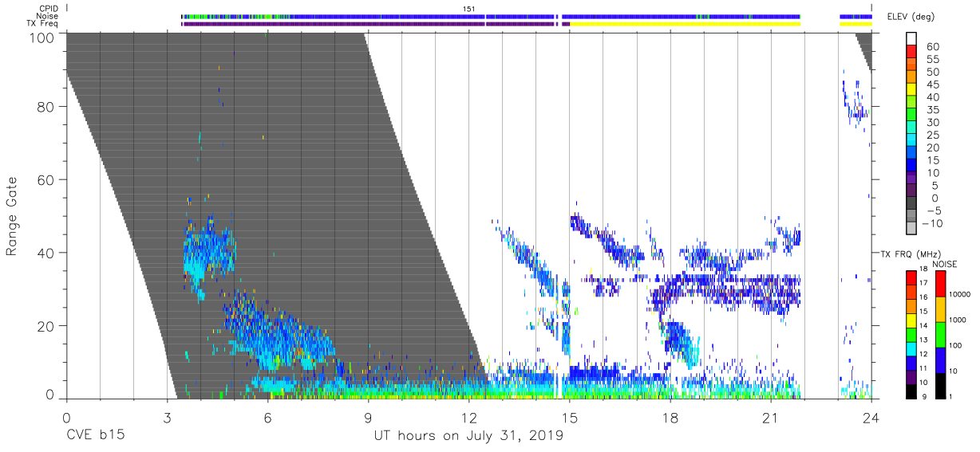The image size is (980, 452).
Task: Click the 9 tick on the UT hours axis
Action: point(369,418)
